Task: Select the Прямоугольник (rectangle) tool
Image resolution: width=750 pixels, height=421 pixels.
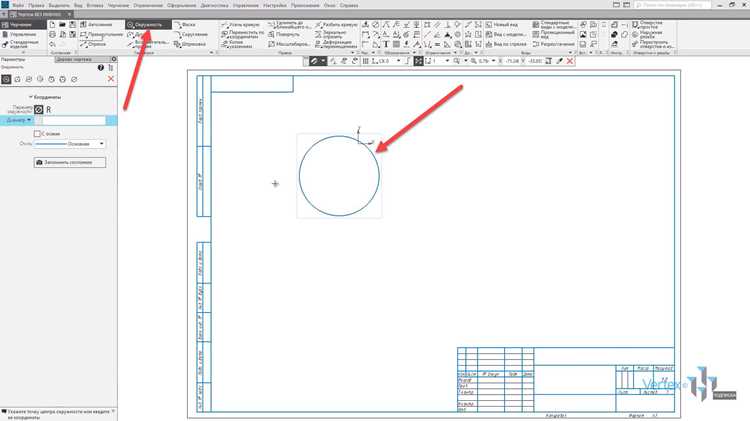Action: point(102,34)
